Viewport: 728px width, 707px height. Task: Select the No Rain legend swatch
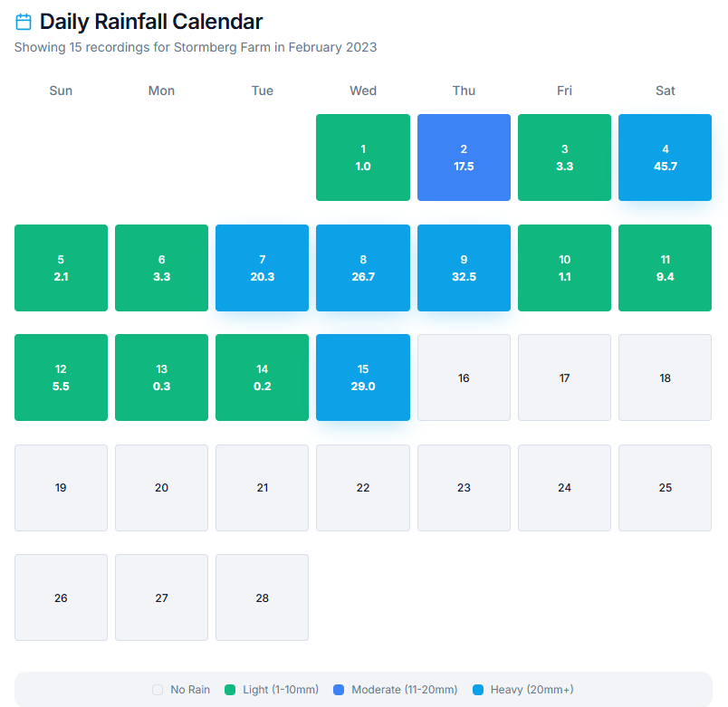click(x=156, y=690)
